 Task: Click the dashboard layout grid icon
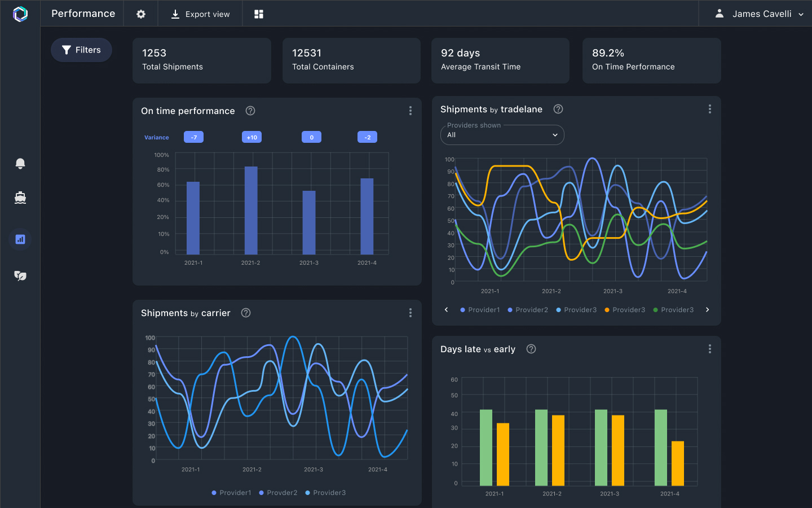pyautogui.click(x=258, y=14)
